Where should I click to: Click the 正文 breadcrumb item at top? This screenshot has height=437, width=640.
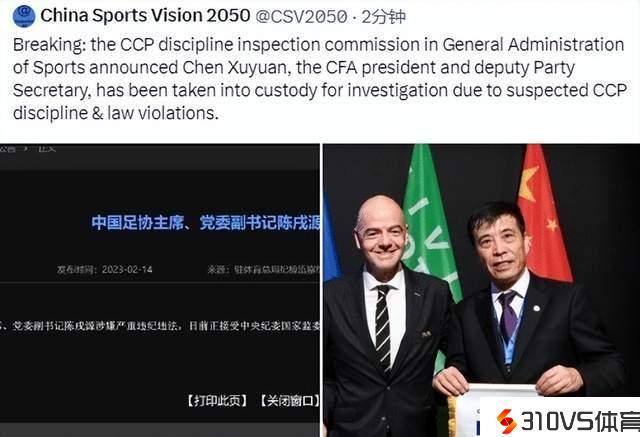pyautogui.click(x=47, y=149)
